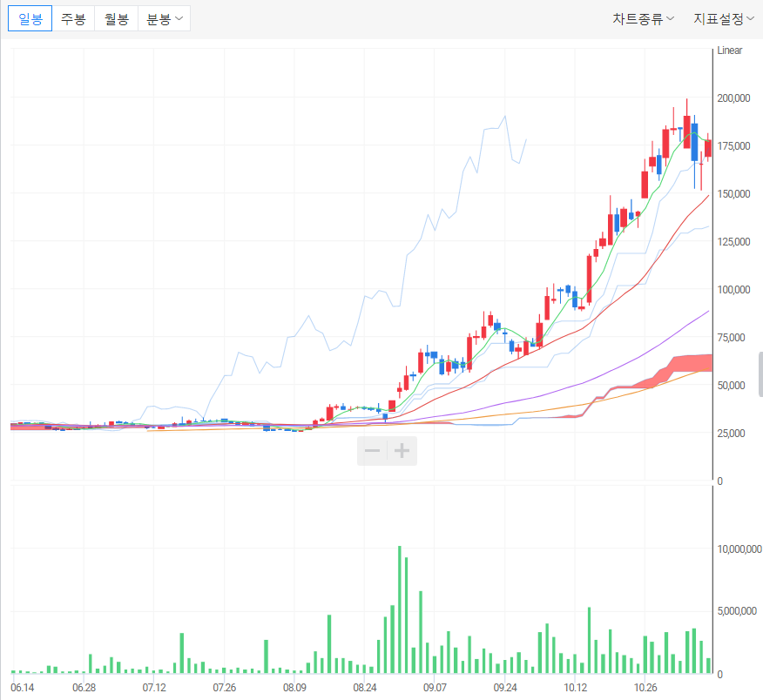Click the 09.24 date label
This screenshot has width=763, height=700.
pyautogui.click(x=505, y=688)
